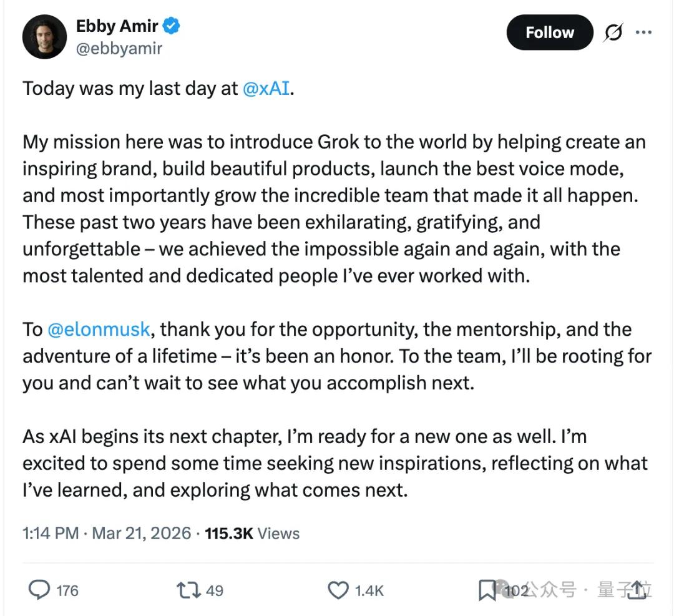Viewport: 674px width, 616px height.
Task: Open the @elonmusk mention link
Action: pos(99,330)
